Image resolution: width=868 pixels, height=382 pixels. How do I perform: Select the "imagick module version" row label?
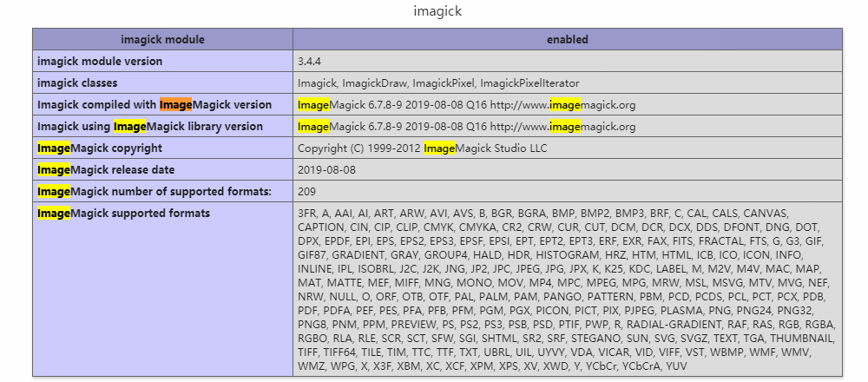click(x=100, y=62)
